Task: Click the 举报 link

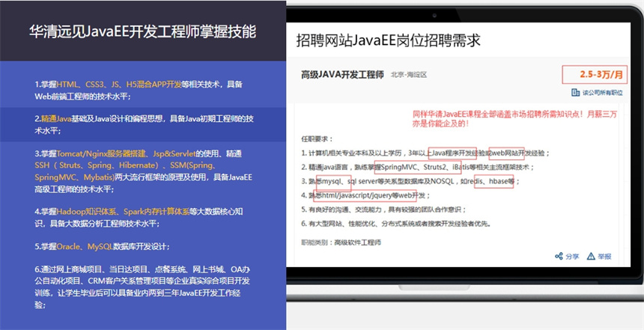Action: [604, 257]
